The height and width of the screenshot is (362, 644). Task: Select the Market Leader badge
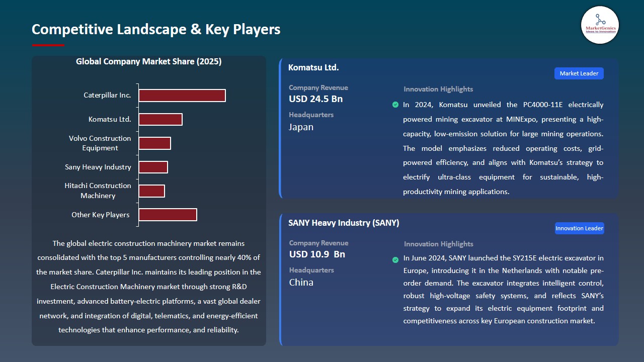pyautogui.click(x=579, y=73)
